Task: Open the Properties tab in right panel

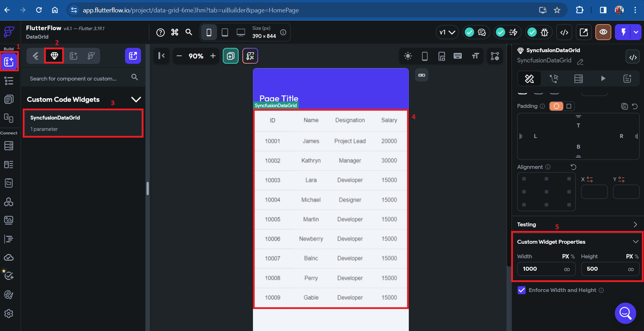Action: 529,78
